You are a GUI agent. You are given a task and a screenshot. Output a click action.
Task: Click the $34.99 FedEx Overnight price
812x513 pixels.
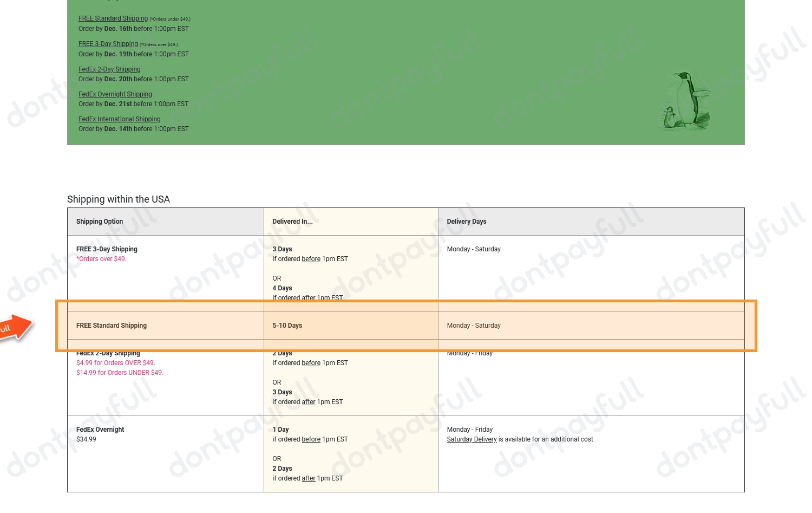(86, 439)
